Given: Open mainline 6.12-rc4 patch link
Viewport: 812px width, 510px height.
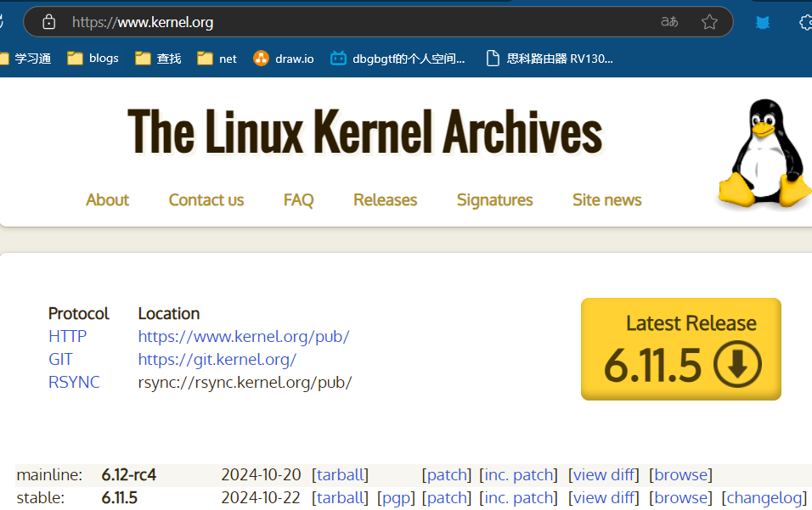Looking at the screenshot, I should [447, 474].
